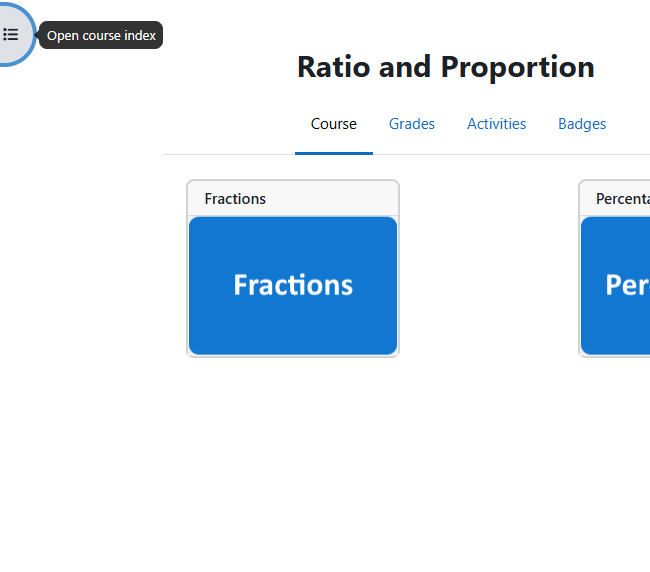Click the 'Open course index' tooltip label
The width and height of the screenshot is (650, 572).
pyautogui.click(x=101, y=35)
